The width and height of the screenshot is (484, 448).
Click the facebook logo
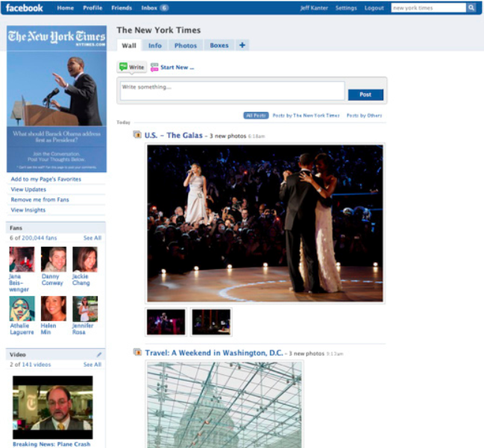click(25, 8)
